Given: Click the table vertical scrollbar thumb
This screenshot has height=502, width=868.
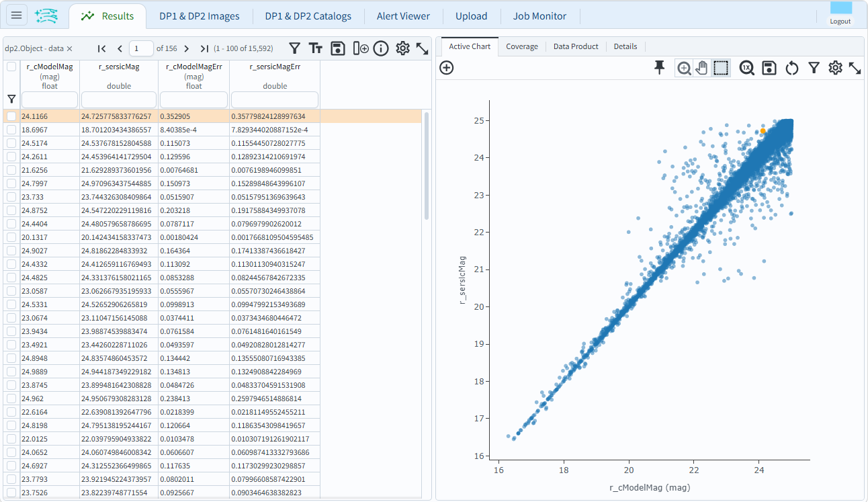Looking at the screenshot, I should click(427, 165).
